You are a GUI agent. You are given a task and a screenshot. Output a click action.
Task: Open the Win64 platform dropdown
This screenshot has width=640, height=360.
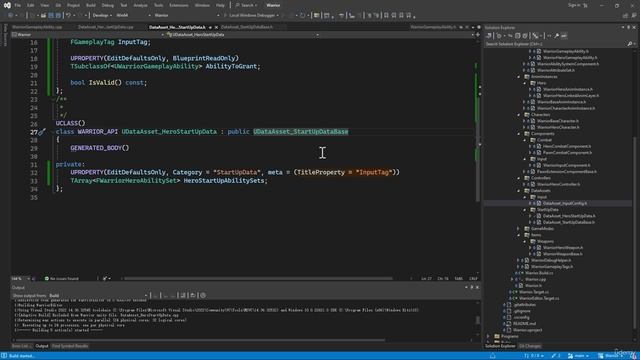point(133,16)
